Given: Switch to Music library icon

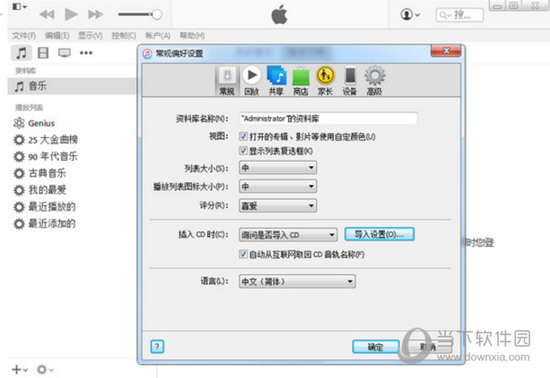Looking at the screenshot, I should 21,53.
